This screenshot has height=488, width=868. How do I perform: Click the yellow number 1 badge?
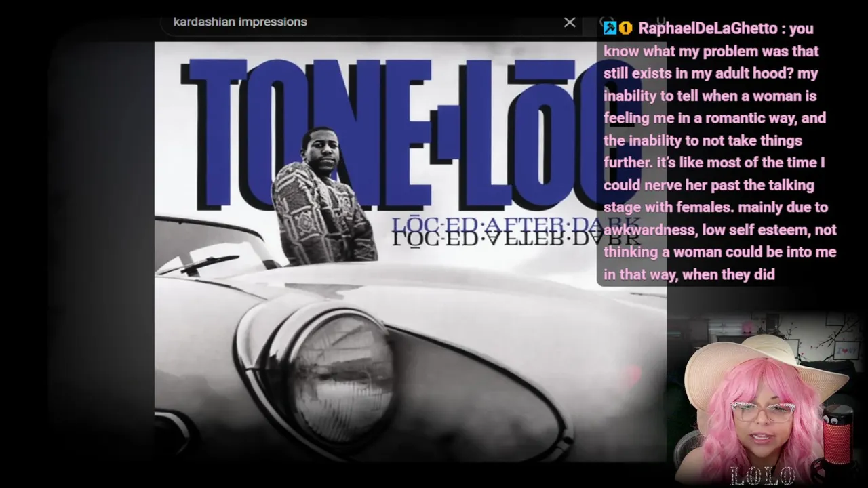(x=625, y=28)
